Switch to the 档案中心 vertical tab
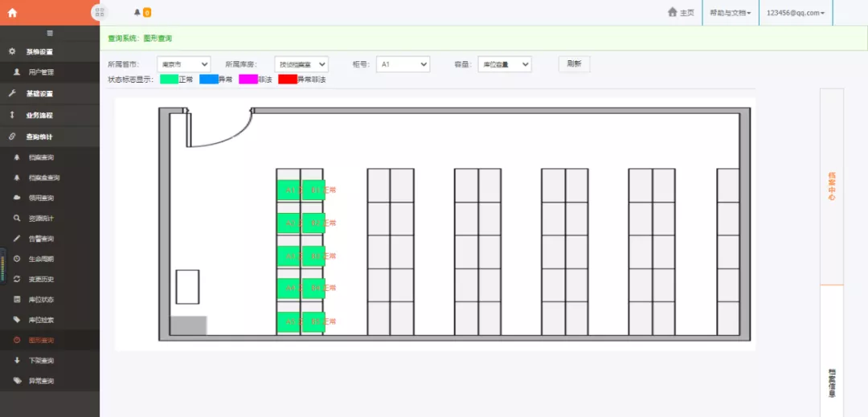The height and width of the screenshot is (417, 868). pos(831,186)
